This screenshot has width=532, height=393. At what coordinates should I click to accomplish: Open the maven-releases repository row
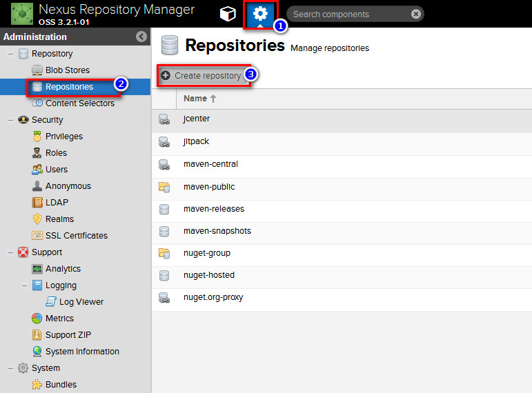(x=342, y=211)
